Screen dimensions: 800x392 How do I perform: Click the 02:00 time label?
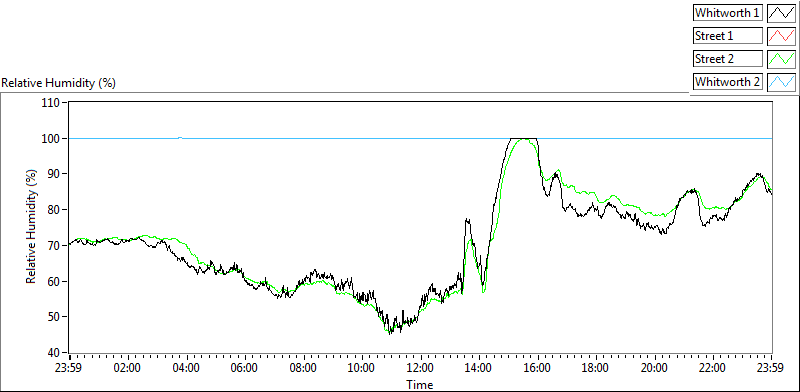click(x=128, y=368)
